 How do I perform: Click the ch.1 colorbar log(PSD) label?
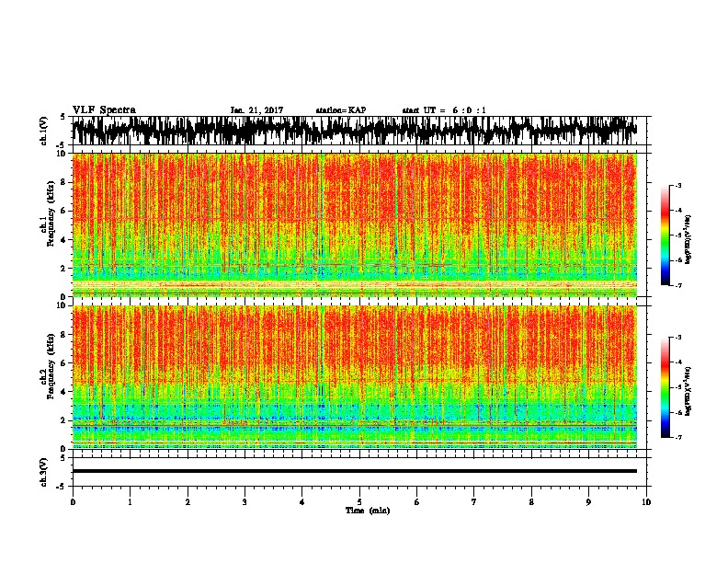688,239
